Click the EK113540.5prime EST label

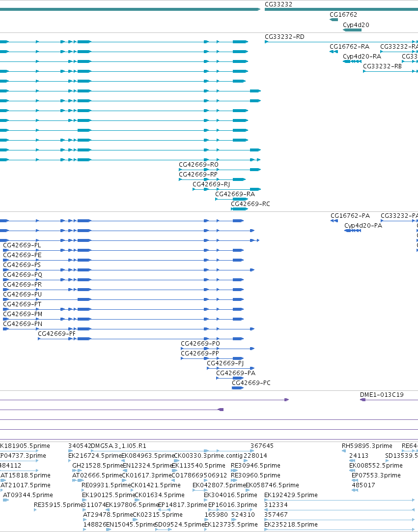[198, 466]
